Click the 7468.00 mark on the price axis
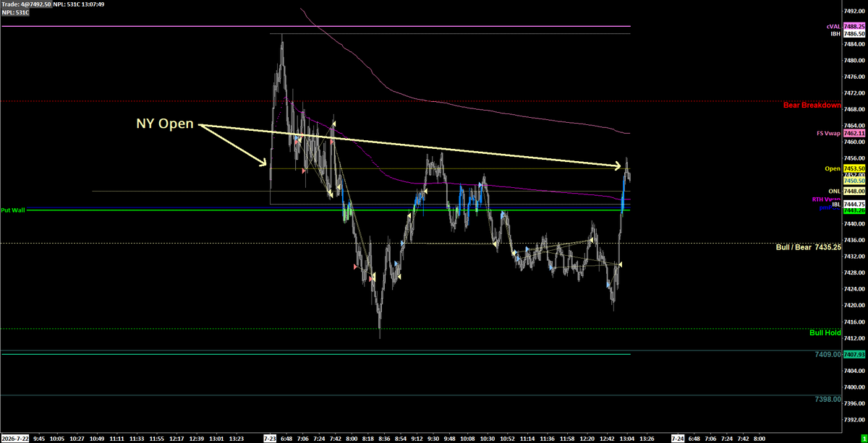 pyautogui.click(x=855, y=110)
